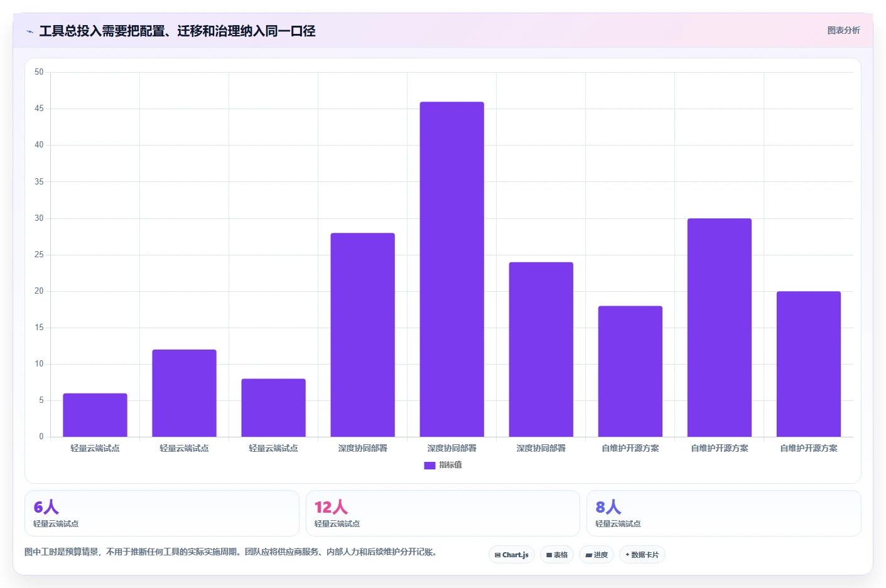This screenshot has height=588, width=886.
Task: Select the 自维护开源方案 bar reaching 30
Action: (719, 328)
